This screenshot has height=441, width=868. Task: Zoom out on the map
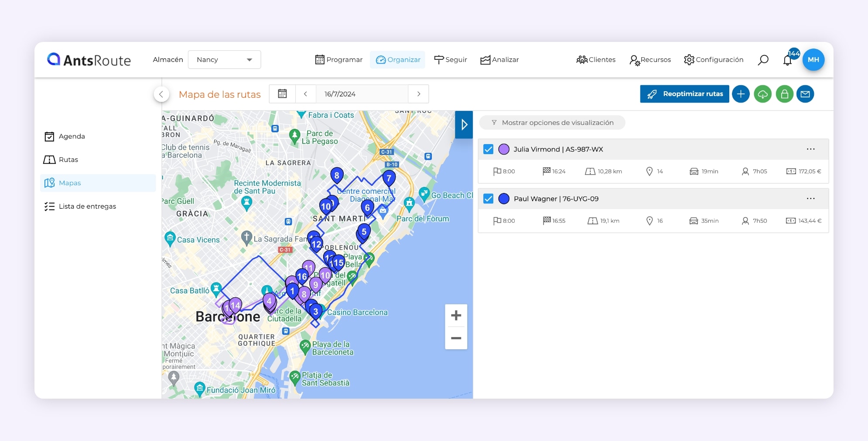[x=456, y=338]
